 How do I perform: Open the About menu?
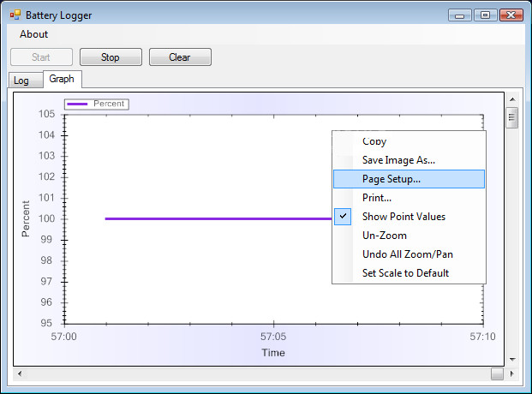pyautogui.click(x=33, y=34)
